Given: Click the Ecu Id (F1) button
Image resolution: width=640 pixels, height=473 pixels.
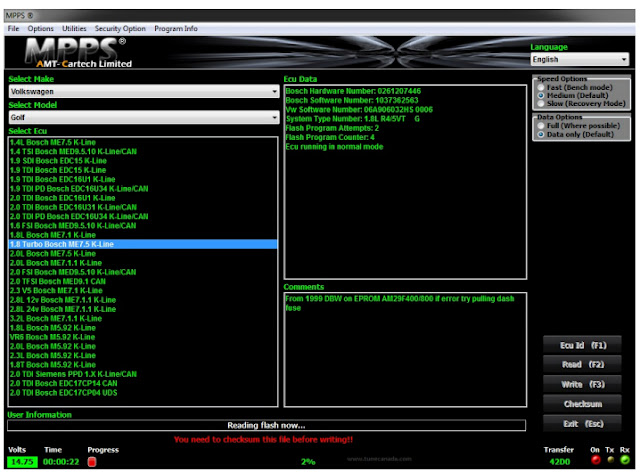Looking at the screenshot, I should pos(582,345).
